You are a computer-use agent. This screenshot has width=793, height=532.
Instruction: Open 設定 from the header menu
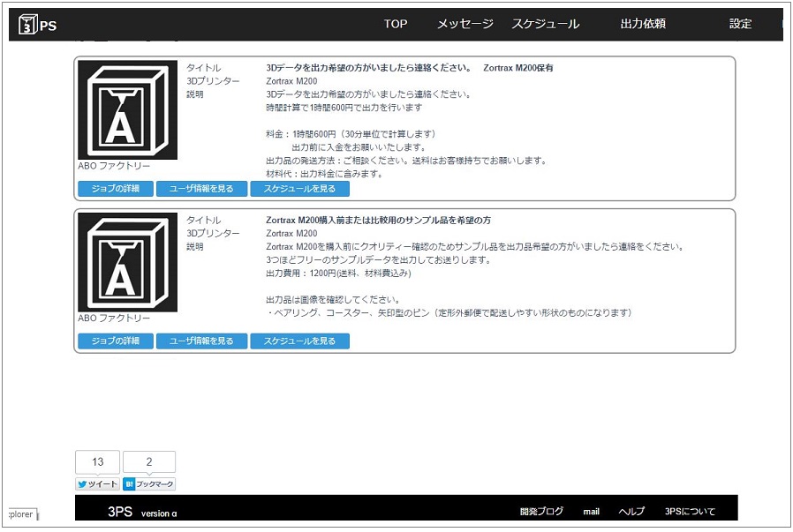pyautogui.click(x=740, y=24)
